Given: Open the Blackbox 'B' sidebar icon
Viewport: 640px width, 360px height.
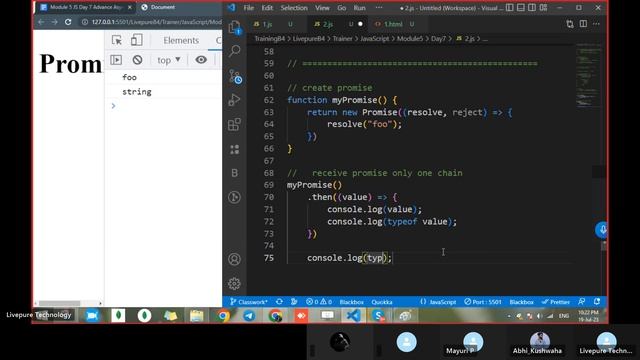Looking at the screenshot, I should (x=234, y=173).
